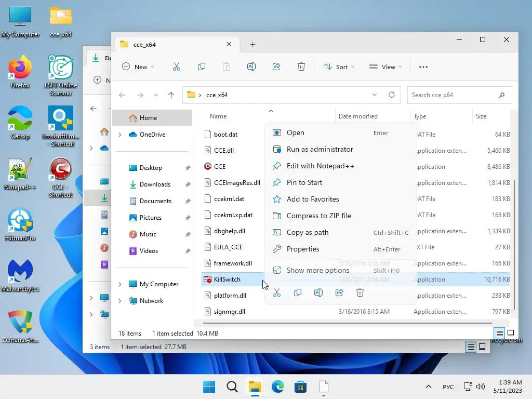Image resolution: width=532 pixels, height=399 pixels.
Task: Click the Search cce_x64 field
Action: (460, 95)
